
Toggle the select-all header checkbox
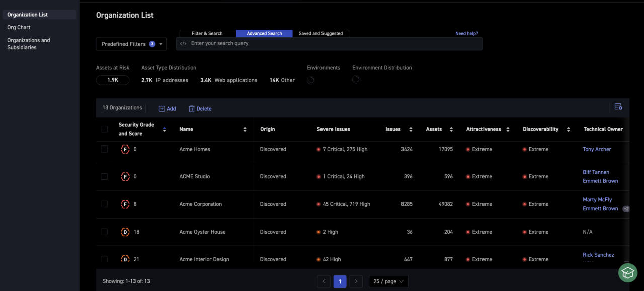click(104, 129)
